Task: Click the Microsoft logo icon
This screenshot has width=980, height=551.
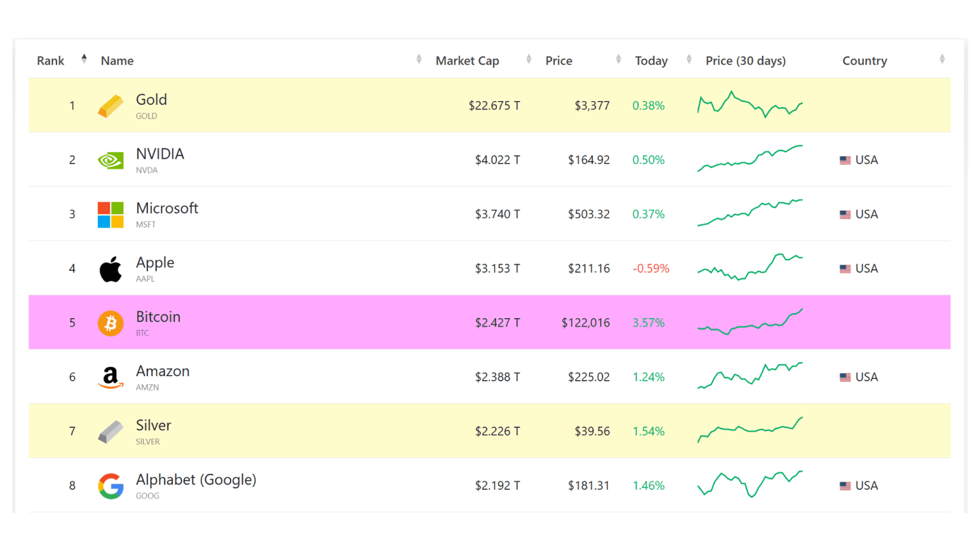Action: click(110, 215)
